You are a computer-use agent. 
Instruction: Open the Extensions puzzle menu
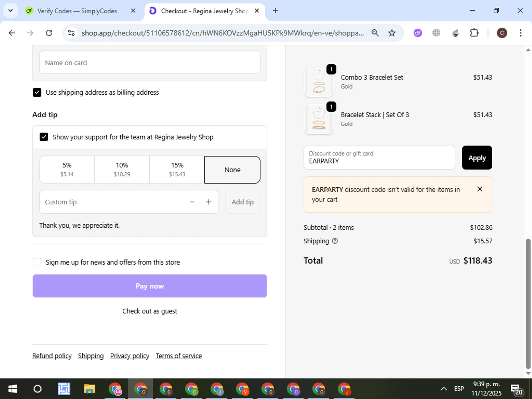(x=474, y=33)
